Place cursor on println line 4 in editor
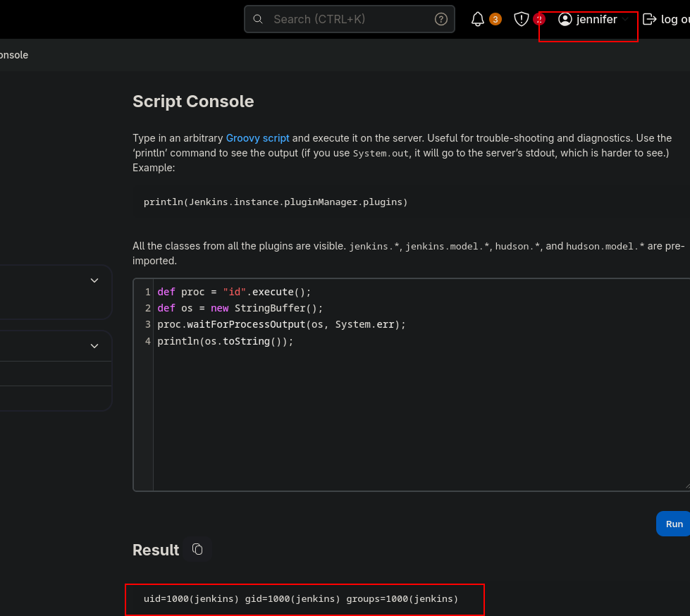This screenshot has height=616, width=690. pos(225,341)
